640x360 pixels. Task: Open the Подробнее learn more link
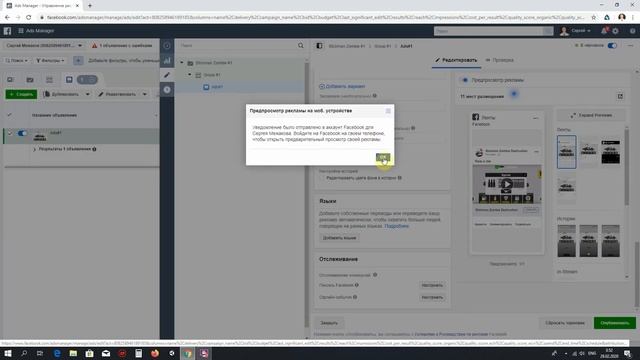coord(396,226)
